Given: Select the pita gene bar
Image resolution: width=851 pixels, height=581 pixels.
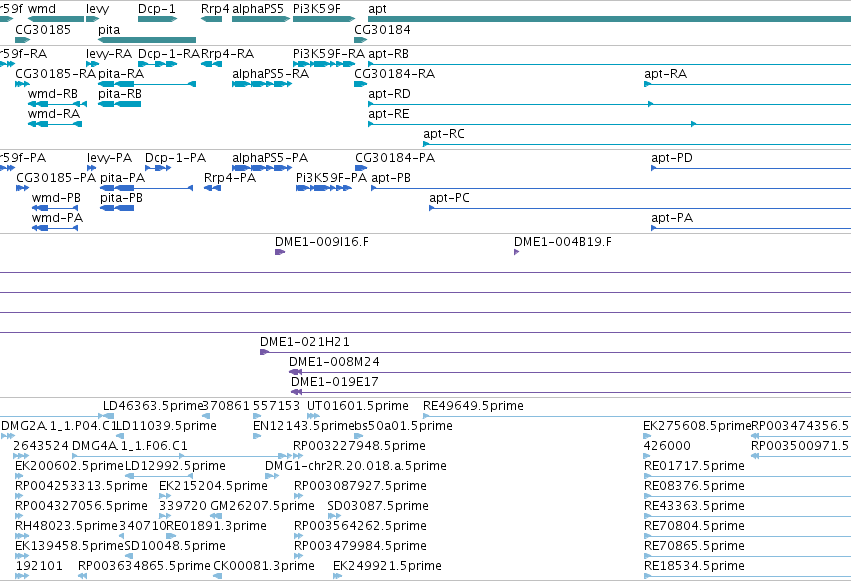Looking at the screenshot, I should (147, 40).
